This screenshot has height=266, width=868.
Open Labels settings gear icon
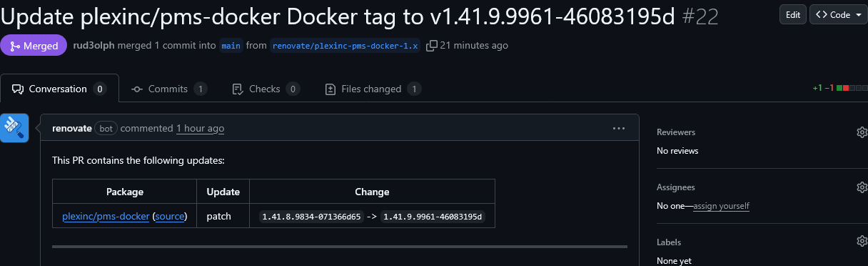(x=862, y=242)
